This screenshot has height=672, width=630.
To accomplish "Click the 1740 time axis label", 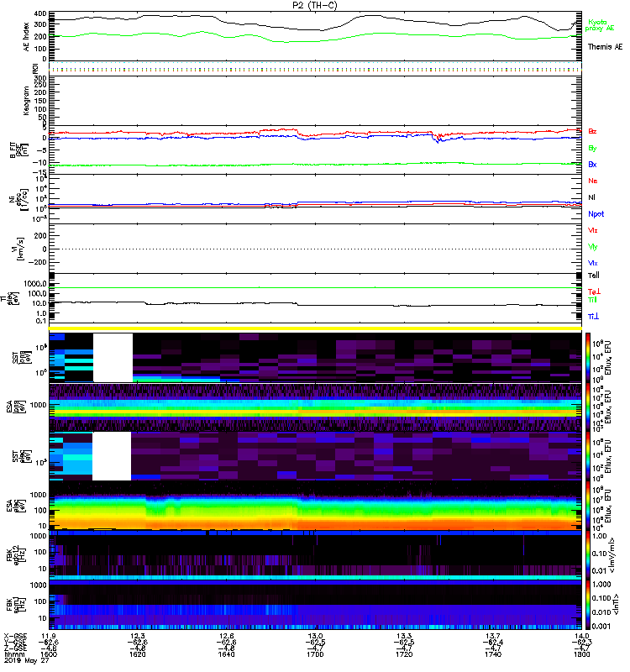I will (493, 654).
